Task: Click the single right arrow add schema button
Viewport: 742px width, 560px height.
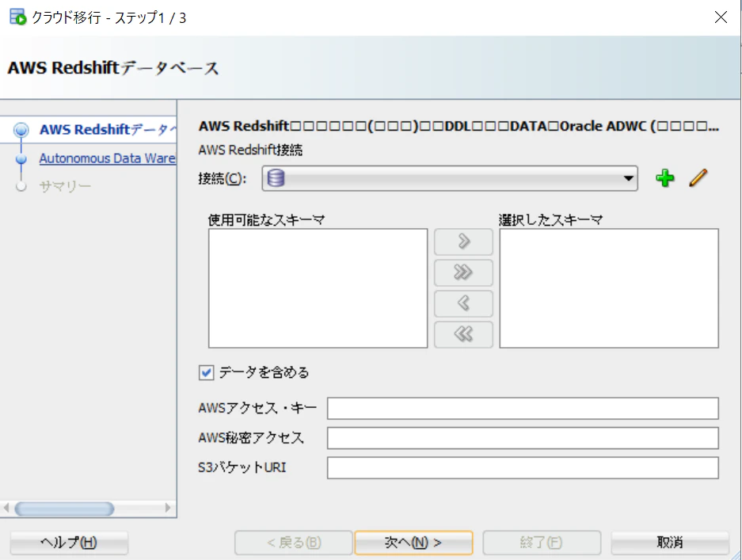Action: 463,242
